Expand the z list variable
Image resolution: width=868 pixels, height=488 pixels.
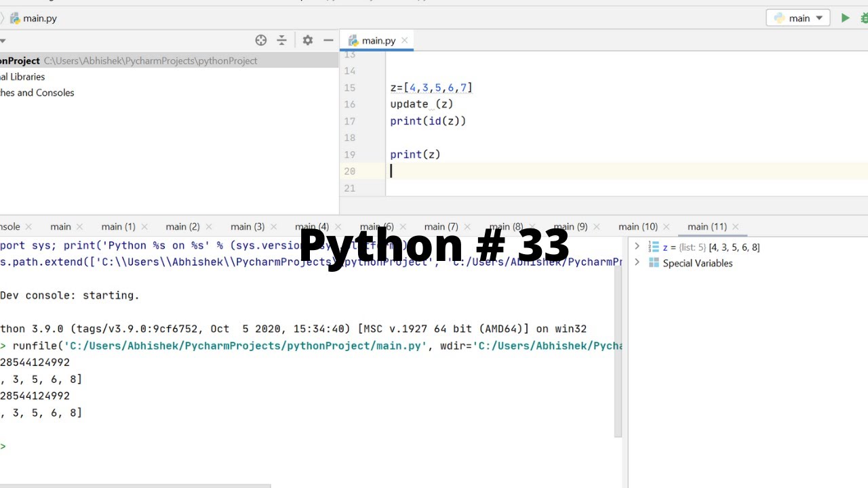click(x=637, y=247)
